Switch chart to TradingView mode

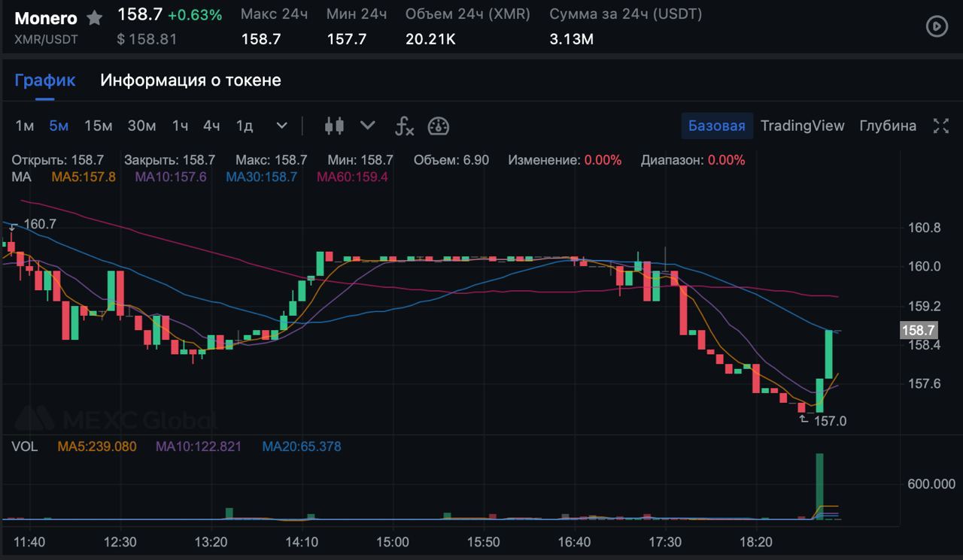(802, 126)
